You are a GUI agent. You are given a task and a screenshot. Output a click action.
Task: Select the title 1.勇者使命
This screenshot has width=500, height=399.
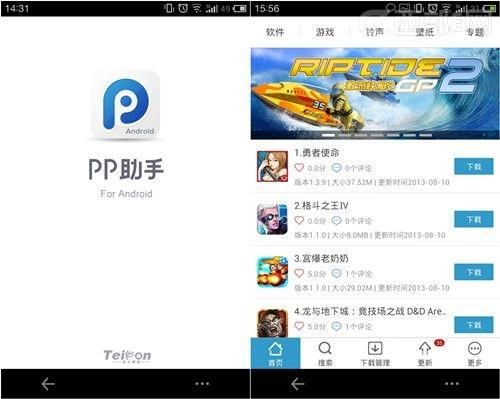click(317, 153)
